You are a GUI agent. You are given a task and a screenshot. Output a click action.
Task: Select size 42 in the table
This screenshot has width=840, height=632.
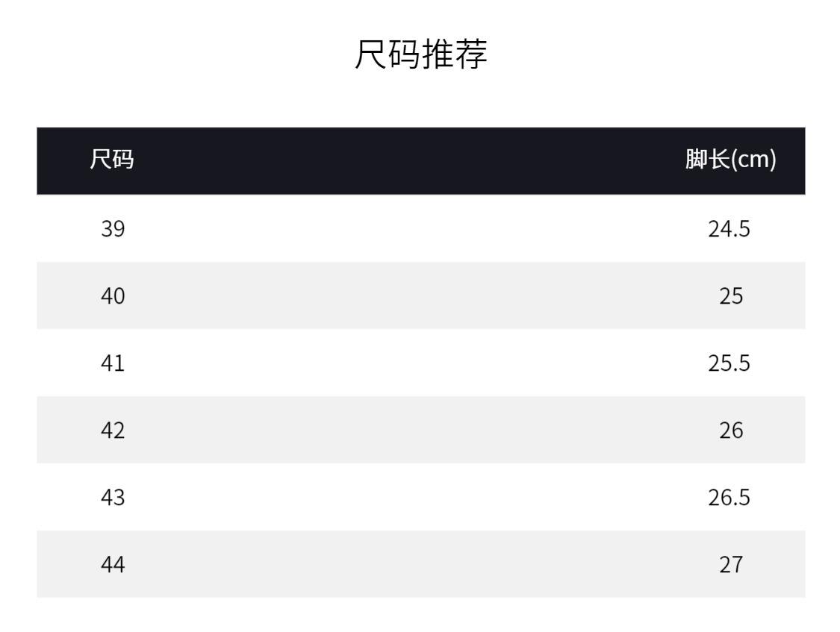(x=113, y=431)
